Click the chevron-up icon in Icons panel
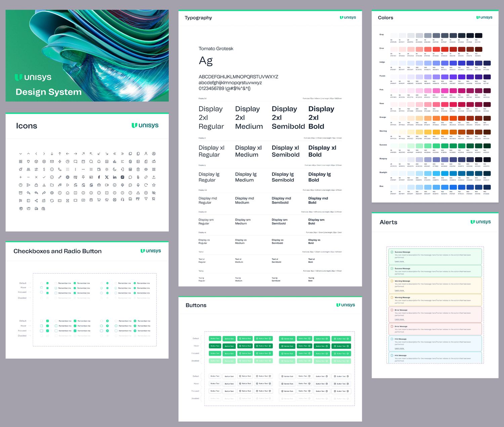Screen dimensions: 504x427 point(29,154)
